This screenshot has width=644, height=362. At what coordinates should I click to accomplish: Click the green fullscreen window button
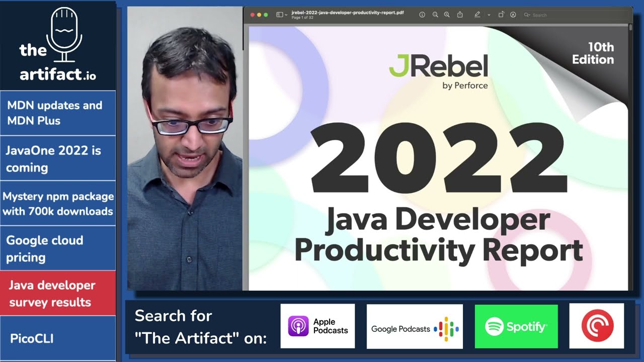(x=266, y=15)
